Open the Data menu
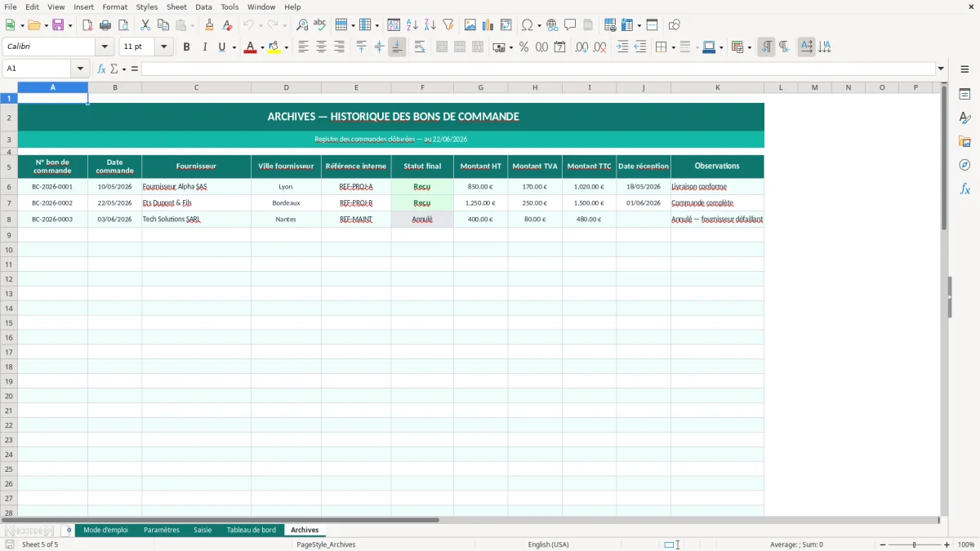Viewport: 980px width, 551px height. click(x=203, y=7)
